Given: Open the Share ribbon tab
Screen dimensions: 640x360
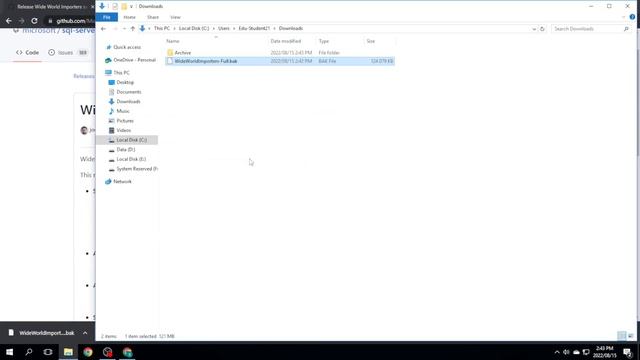Looking at the screenshot, I should [153, 17].
